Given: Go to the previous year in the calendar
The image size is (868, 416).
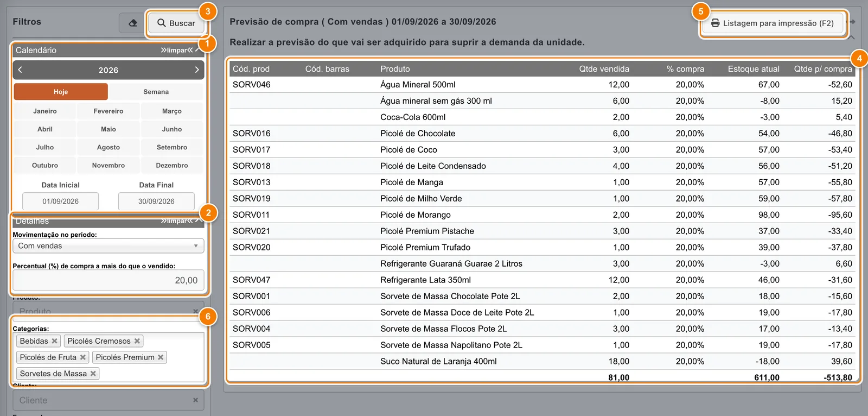Looking at the screenshot, I should (20, 70).
